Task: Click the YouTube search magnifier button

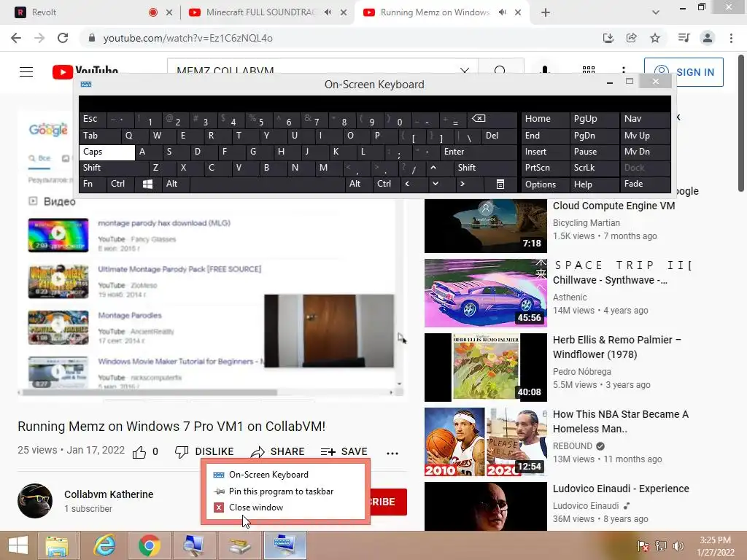Action: (x=500, y=71)
